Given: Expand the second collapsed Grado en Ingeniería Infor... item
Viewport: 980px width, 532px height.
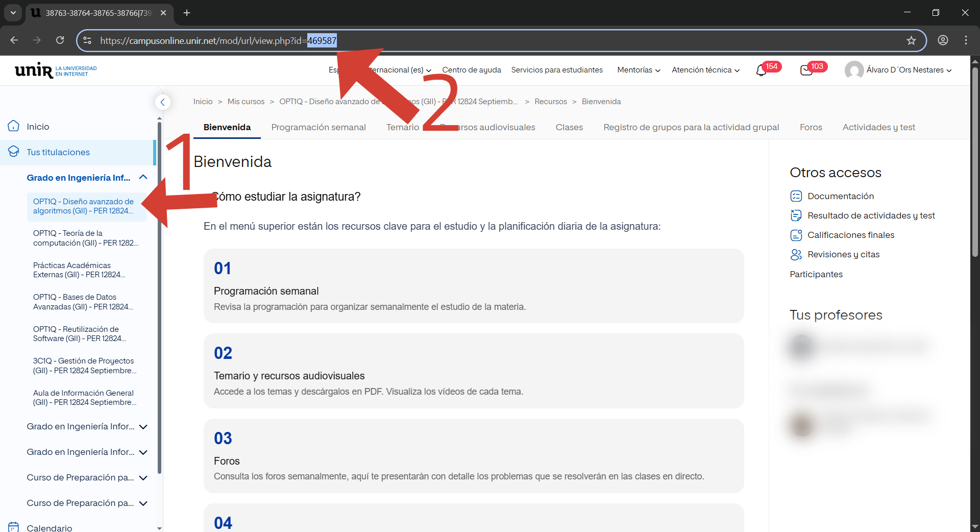Looking at the screenshot, I should [143, 452].
